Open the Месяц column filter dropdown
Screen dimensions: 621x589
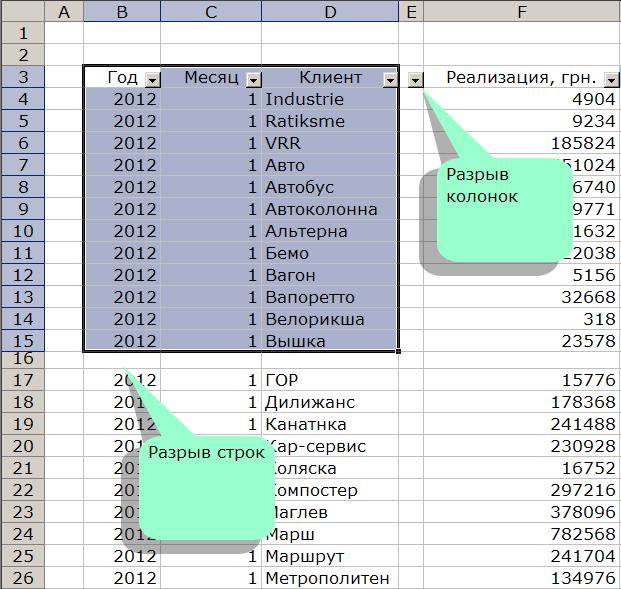(x=253, y=79)
